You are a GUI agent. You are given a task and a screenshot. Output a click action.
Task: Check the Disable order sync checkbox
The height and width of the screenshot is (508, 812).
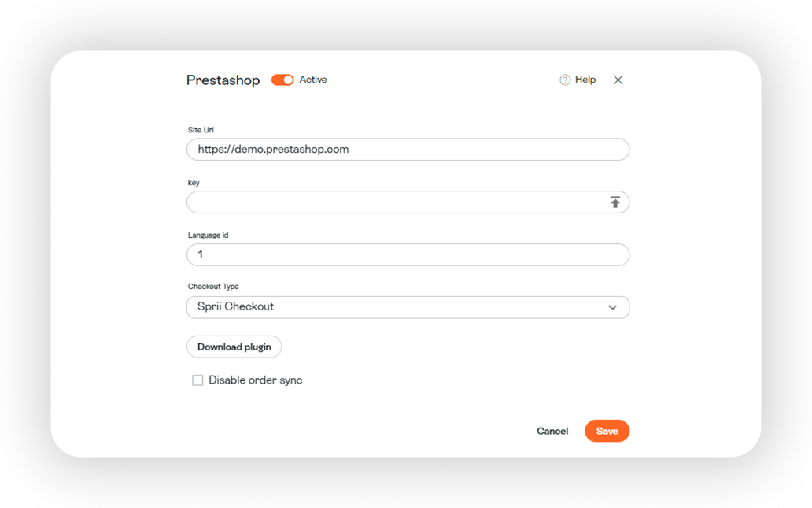(197, 380)
